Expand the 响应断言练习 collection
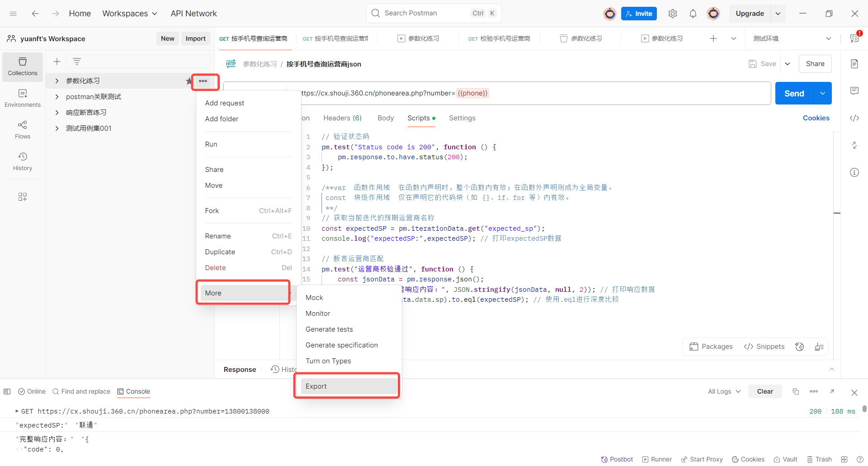Image resolution: width=868 pixels, height=466 pixels. (57, 113)
